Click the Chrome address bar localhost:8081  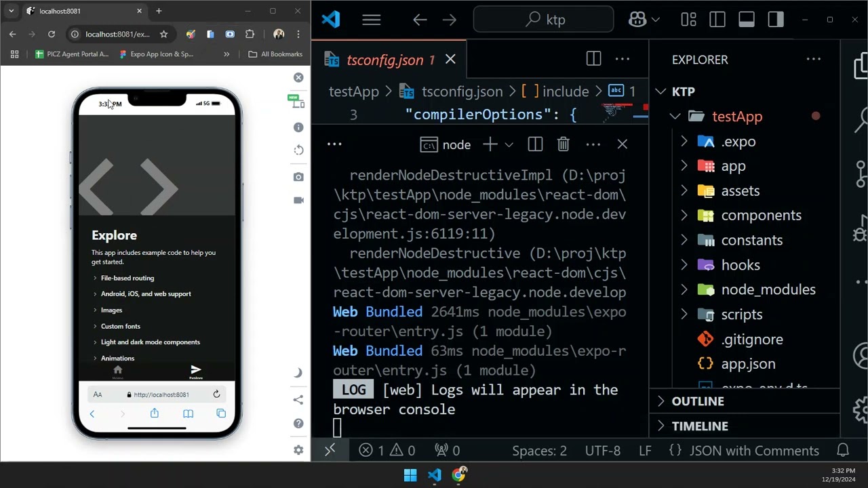[117, 34]
